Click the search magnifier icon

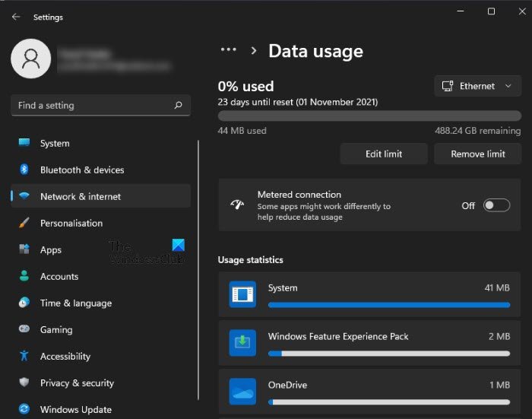point(178,105)
